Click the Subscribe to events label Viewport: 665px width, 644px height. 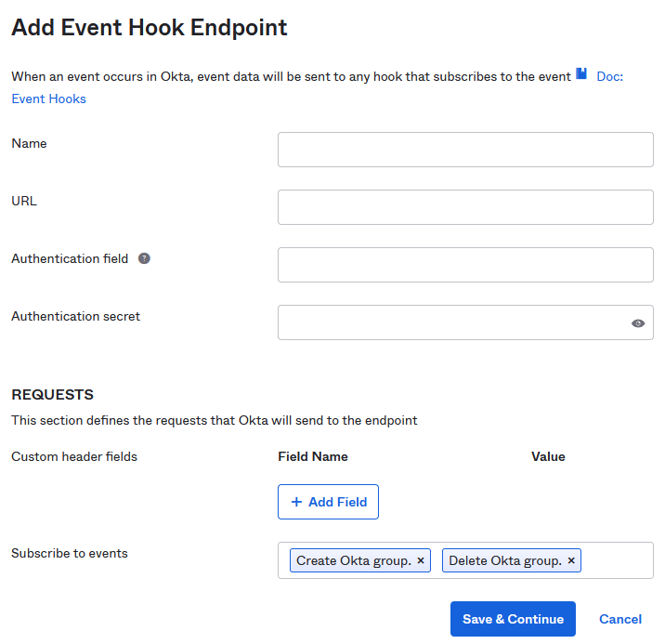(70, 553)
